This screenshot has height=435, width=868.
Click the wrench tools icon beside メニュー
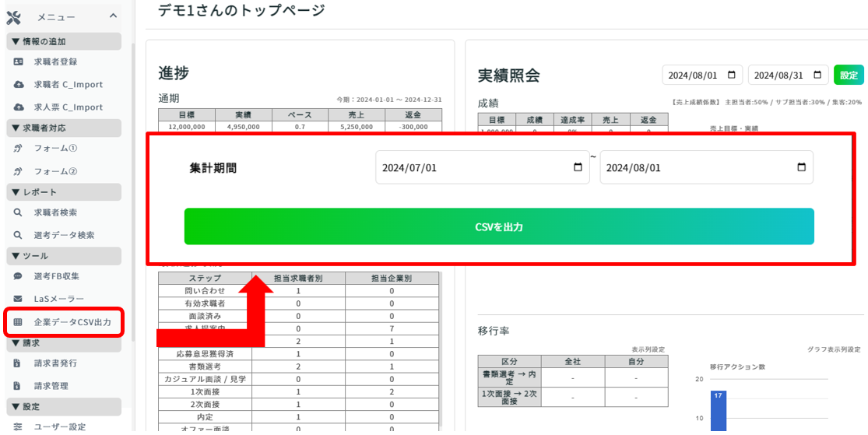13,17
